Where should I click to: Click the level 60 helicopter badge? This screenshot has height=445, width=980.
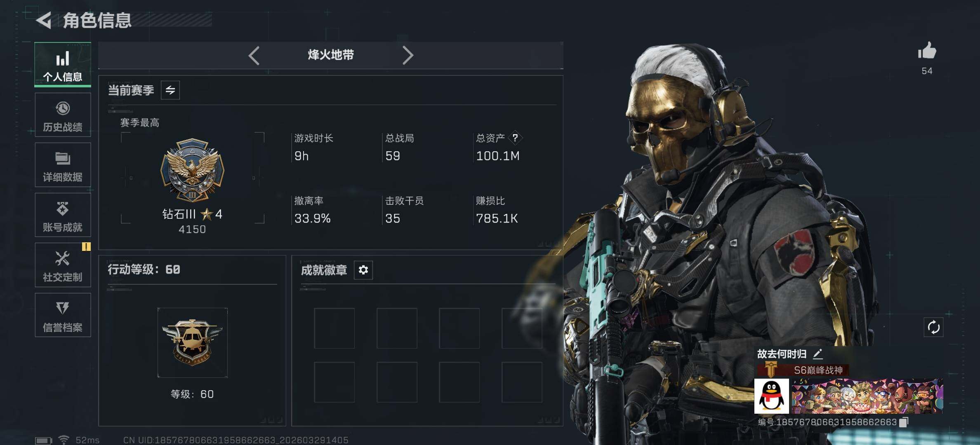(193, 343)
